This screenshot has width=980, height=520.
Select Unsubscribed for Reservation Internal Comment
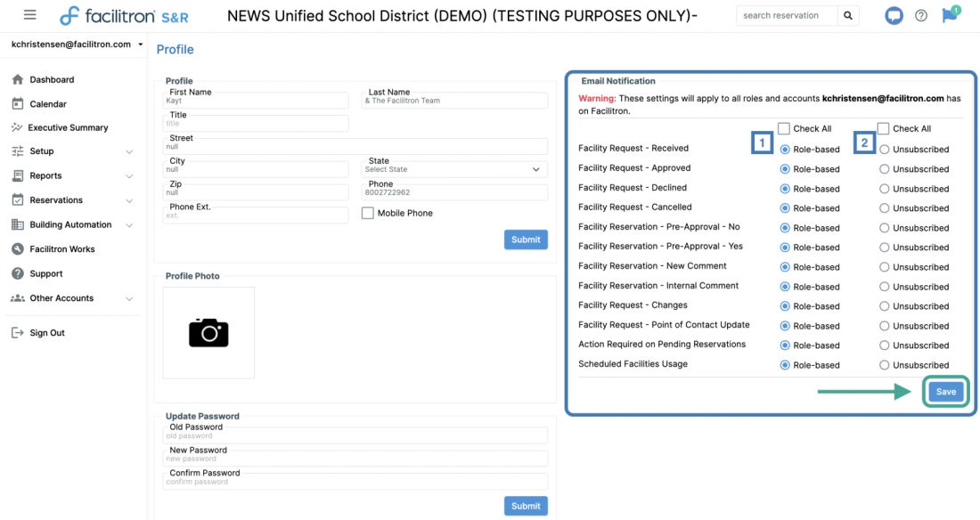tap(885, 287)
